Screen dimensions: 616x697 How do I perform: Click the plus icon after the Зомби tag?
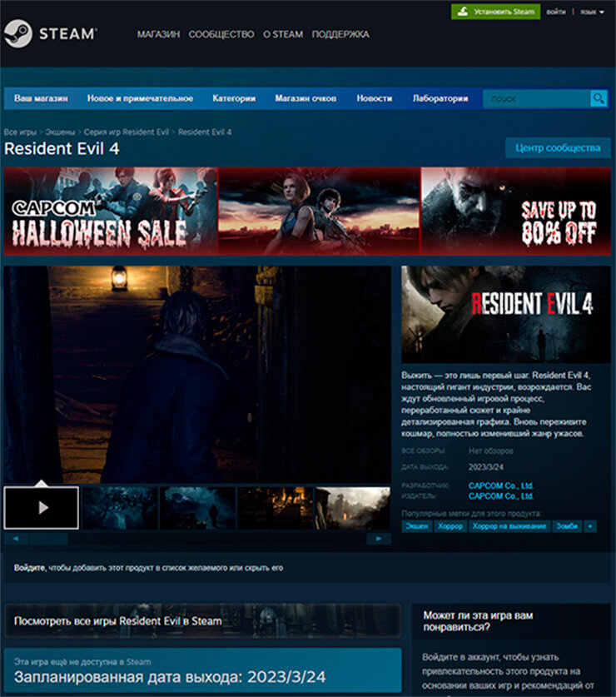(590, 526)
